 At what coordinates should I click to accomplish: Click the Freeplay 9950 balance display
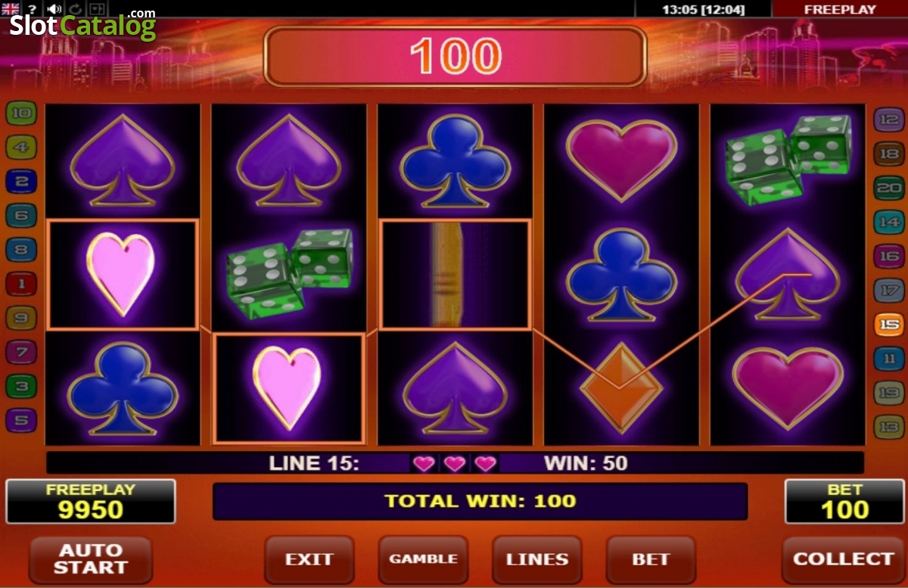pos(91,501)
